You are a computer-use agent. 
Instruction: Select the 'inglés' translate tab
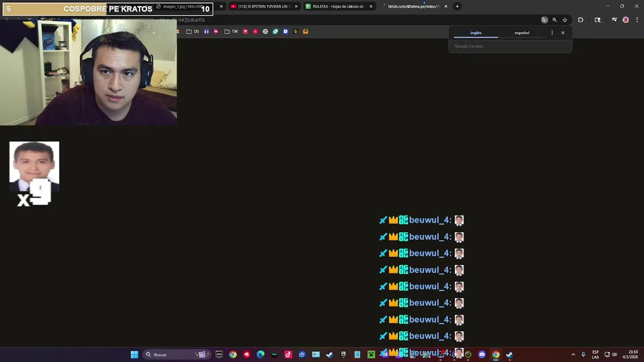pyautogui.click(x=476, y=33)
